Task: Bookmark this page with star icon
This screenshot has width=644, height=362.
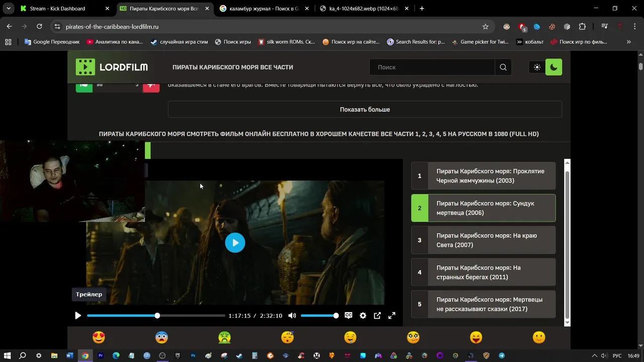Action: tap(486, 27)
